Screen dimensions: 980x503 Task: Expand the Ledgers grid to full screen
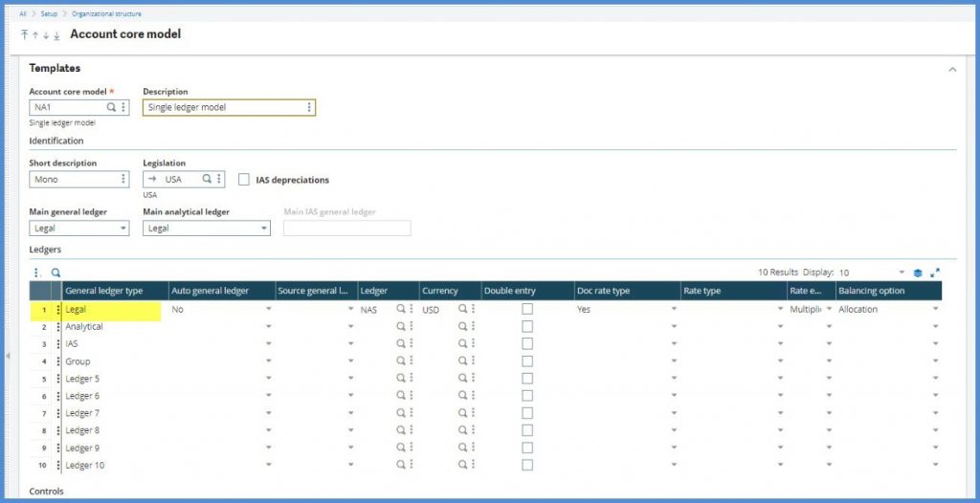point(935,273)
